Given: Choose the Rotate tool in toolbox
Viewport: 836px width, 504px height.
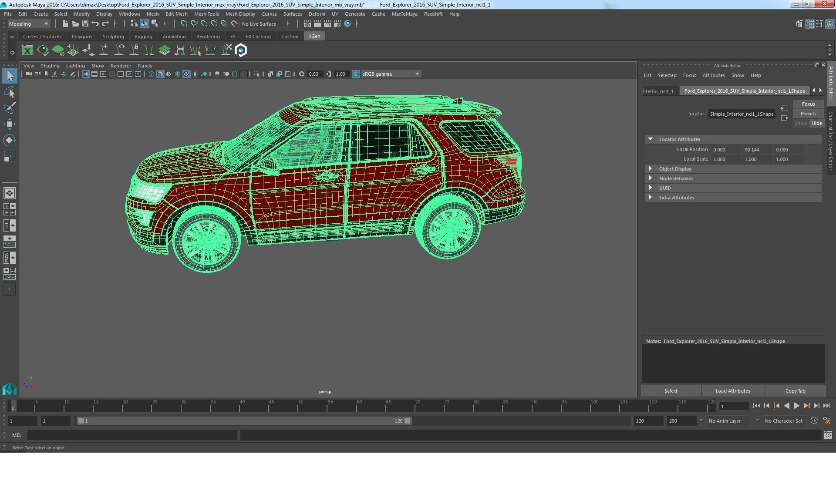Looking at the screenshot, I should (10, 140).
